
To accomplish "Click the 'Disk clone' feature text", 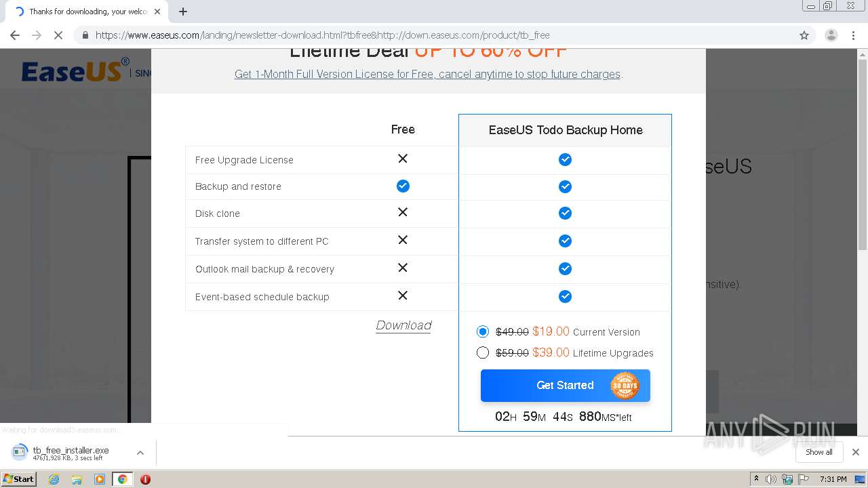I will click(217, 213).
